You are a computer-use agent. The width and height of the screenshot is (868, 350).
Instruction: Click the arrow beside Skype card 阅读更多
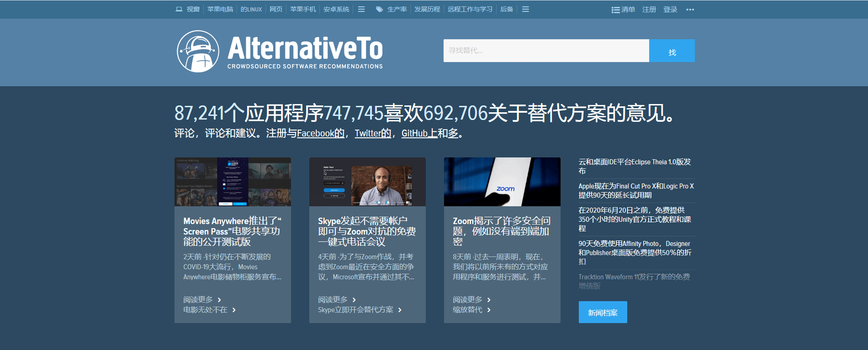pyautogui.click(x=354, y=300)
